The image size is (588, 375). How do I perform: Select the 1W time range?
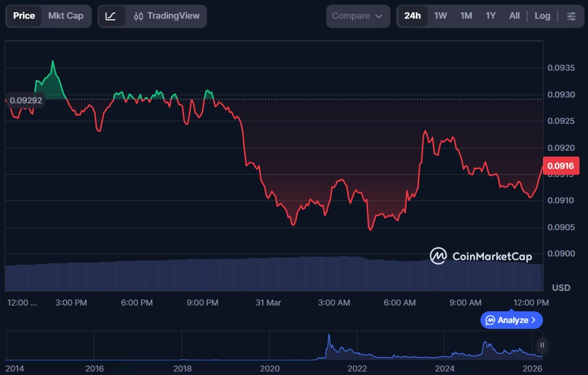[440, 16]
